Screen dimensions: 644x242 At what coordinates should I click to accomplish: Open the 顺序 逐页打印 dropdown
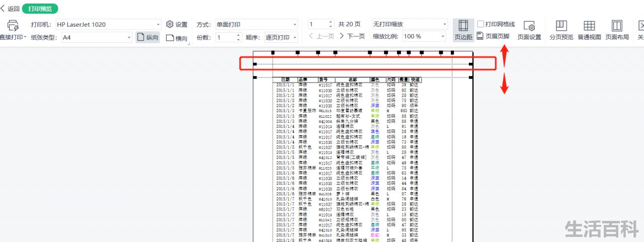[281, 37]
